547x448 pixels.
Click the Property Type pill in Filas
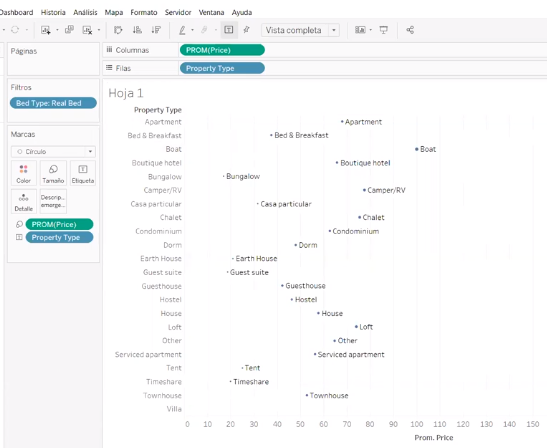tap(222, 68)
